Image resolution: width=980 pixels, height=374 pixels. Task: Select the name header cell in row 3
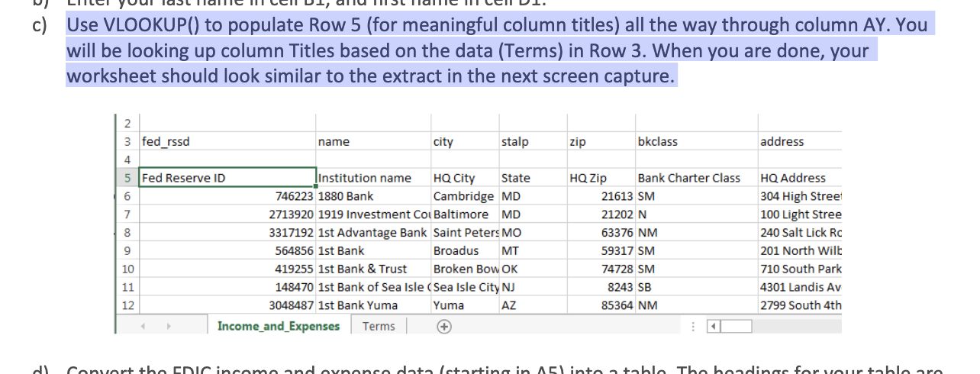(373, 141)
